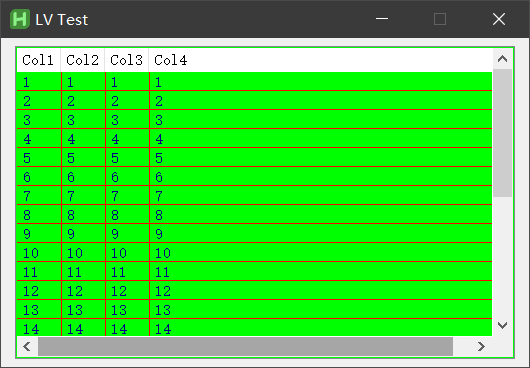Image resolution: width=530 pixels, height=368 pixels.
Task: Click the Col2 column header
Action: 82,60
